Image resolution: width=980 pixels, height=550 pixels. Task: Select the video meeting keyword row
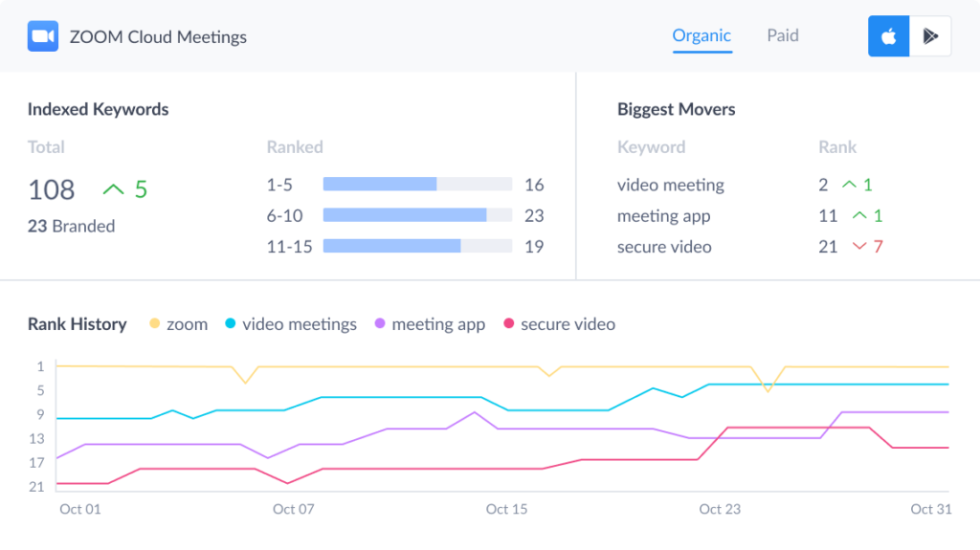coord(671,185)
